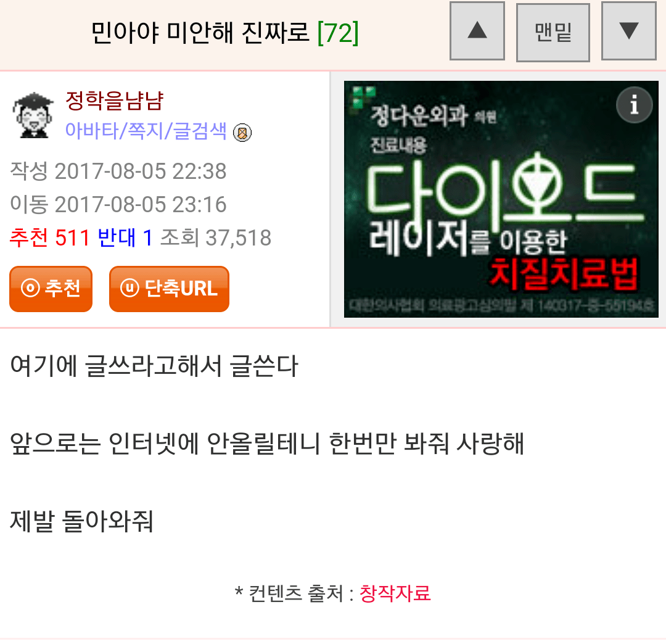Select the 이동 2017-08-05 23:16 timestamp

point(118,204)
